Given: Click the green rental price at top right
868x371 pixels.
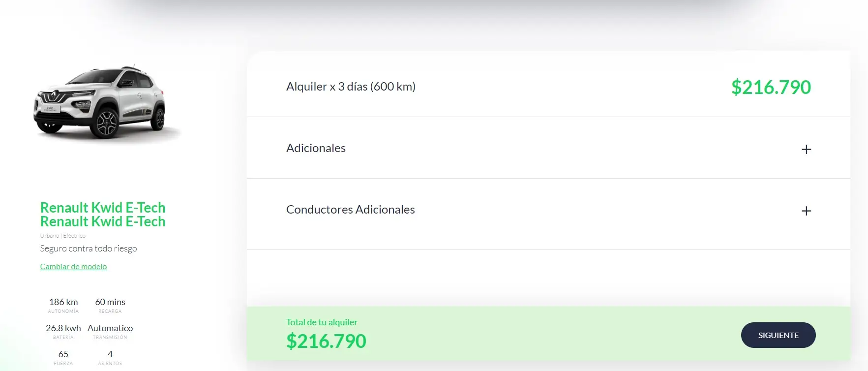Looking at the screenshot, I should click(x=771, y=88).
